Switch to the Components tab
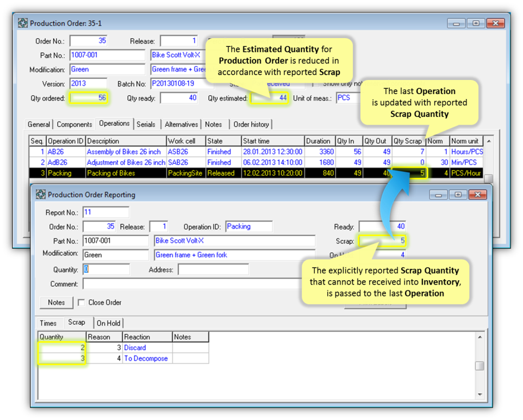Viewport: 523px width, 420px height. pos(74,124)
